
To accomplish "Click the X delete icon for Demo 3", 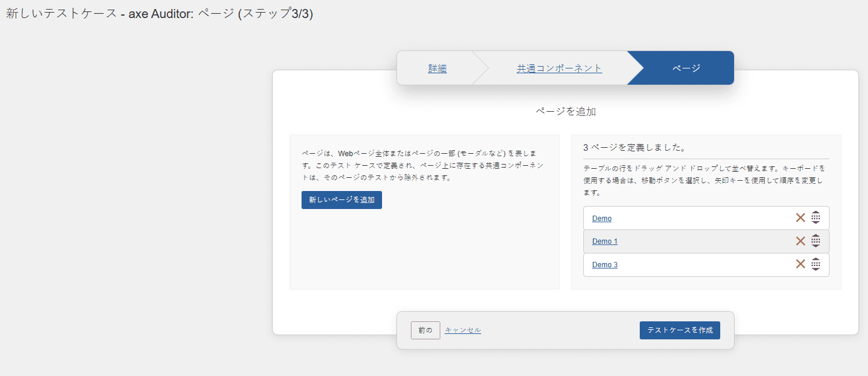I will (800, 264).
